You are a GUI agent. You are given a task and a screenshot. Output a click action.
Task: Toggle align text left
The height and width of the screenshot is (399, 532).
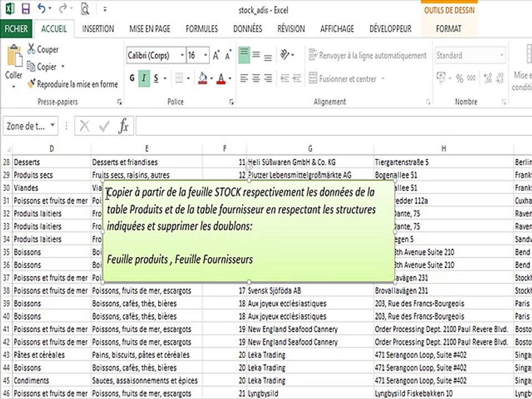[244, 78]
